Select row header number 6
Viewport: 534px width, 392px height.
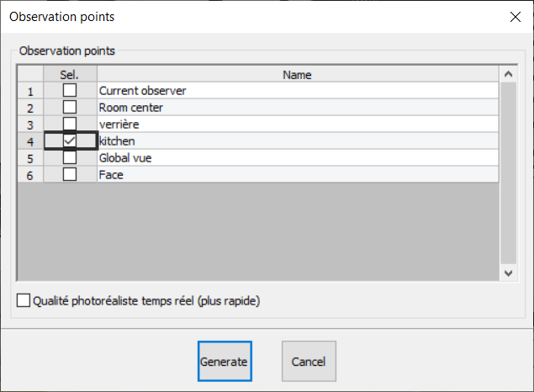point(30,174)
